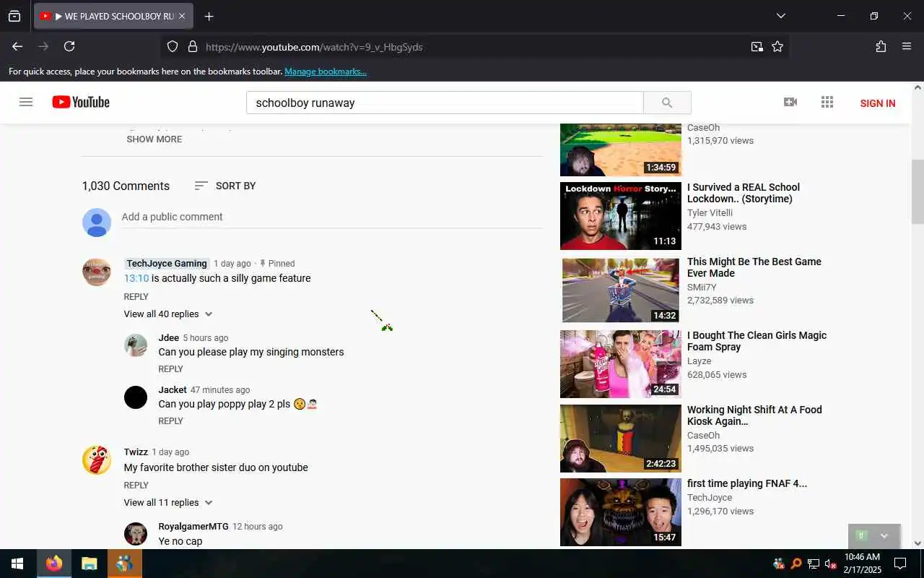The height and width of the screenshot is (578, 924).
Task: Bookmark this page with the star icon
Action: [777, 46]
